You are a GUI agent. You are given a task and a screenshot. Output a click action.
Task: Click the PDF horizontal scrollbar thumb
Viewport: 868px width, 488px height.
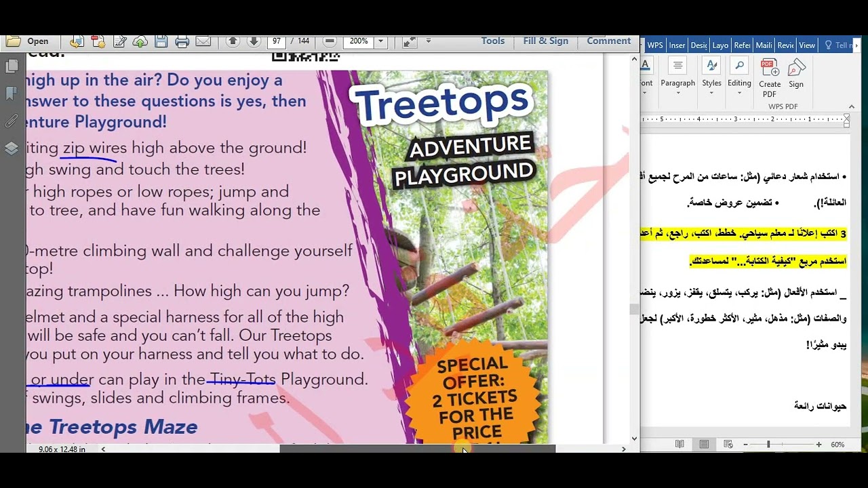[417, 449]
